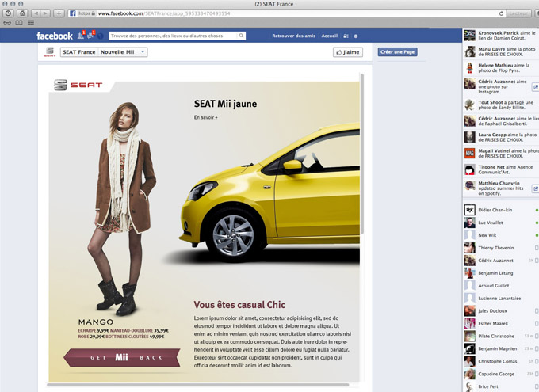
Task: Click the GET Mii BACK banner button
Action: [x=122, y=358]
